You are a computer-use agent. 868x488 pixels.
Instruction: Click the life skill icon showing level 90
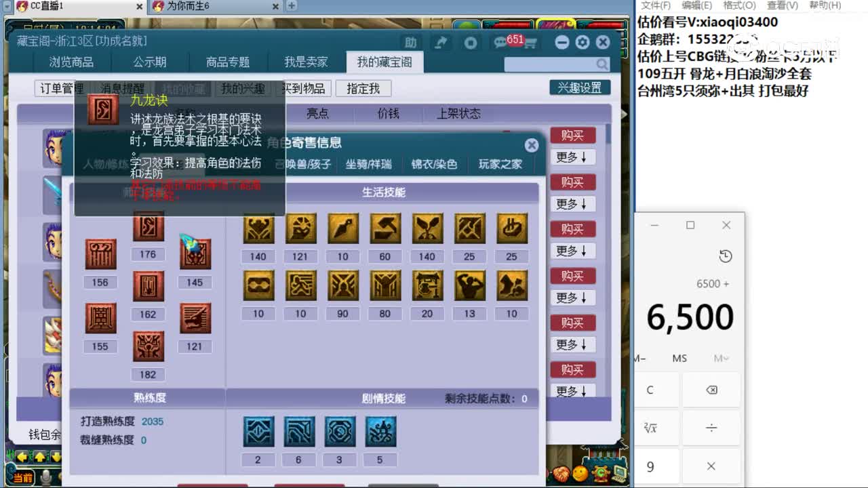tap(342, 287)
